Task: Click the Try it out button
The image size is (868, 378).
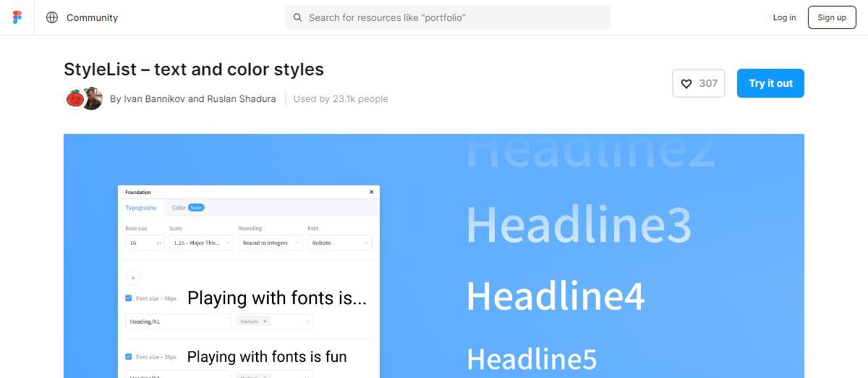Action: [x=770, y=83]
